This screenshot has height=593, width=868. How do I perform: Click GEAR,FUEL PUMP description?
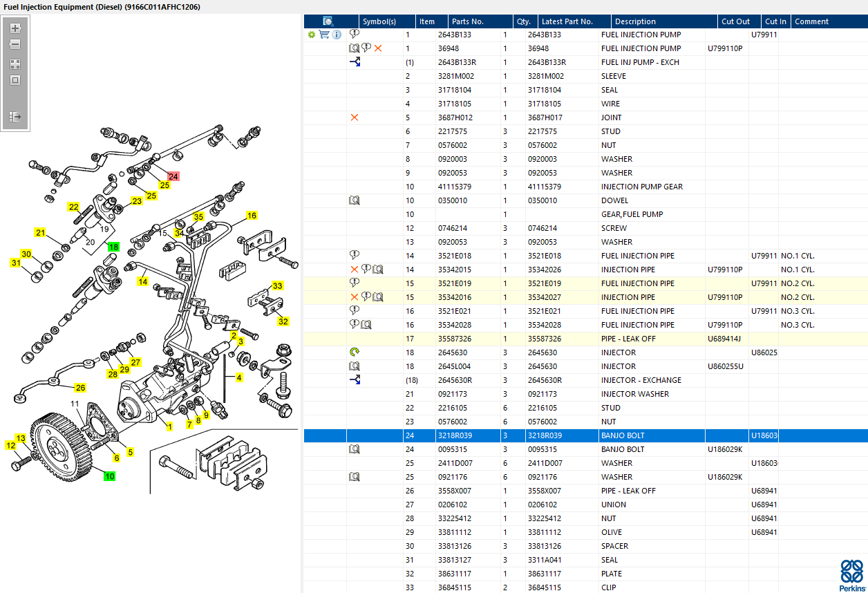pos(632,214)
